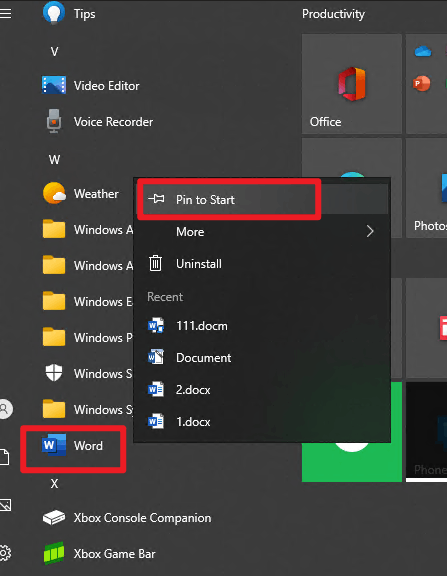Open the user account icon in the sidebar
This screenshot has height=576, width=447.
pos(5,409)
